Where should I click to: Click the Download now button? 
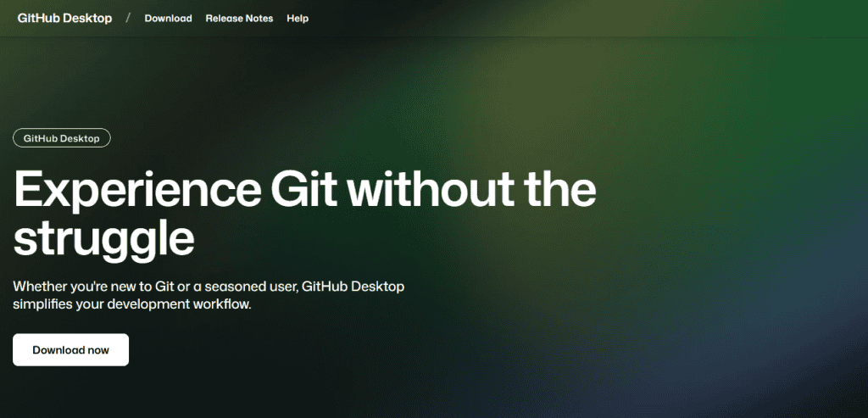[x=71, y=350]
